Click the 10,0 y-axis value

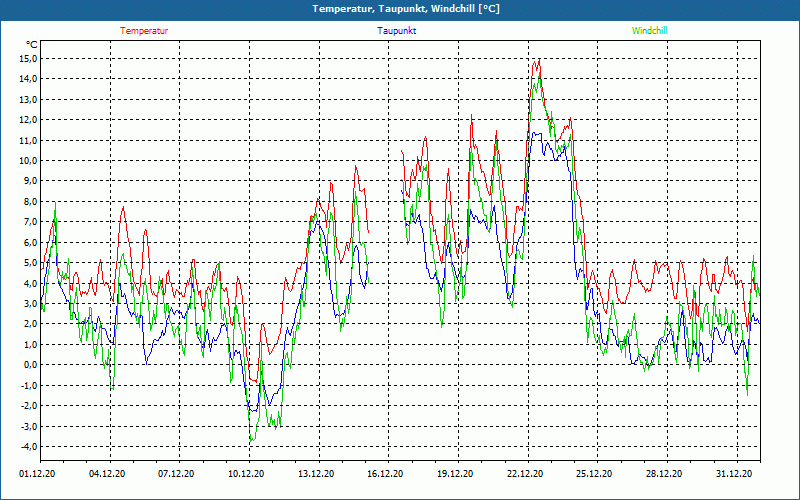[27, 160]
